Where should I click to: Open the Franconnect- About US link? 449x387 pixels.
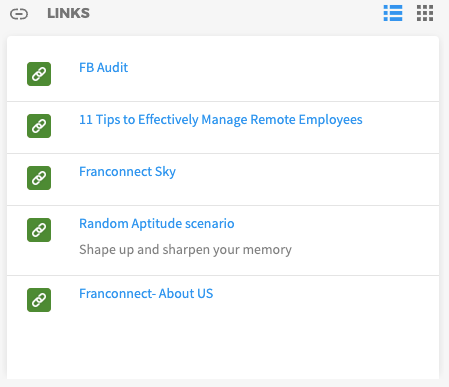pos(146,294)
